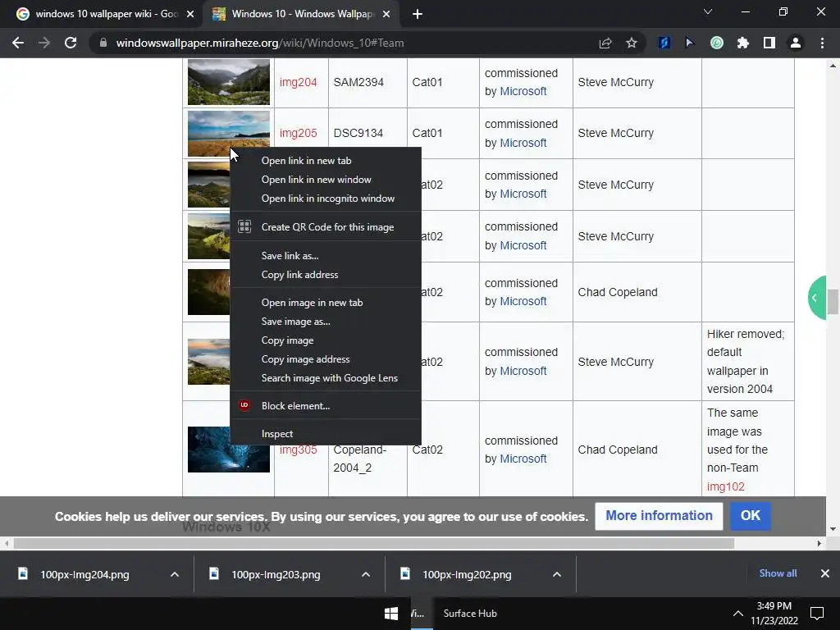Open Chrome's three-dot menu

pyautogui.click(x=822, y=43)
